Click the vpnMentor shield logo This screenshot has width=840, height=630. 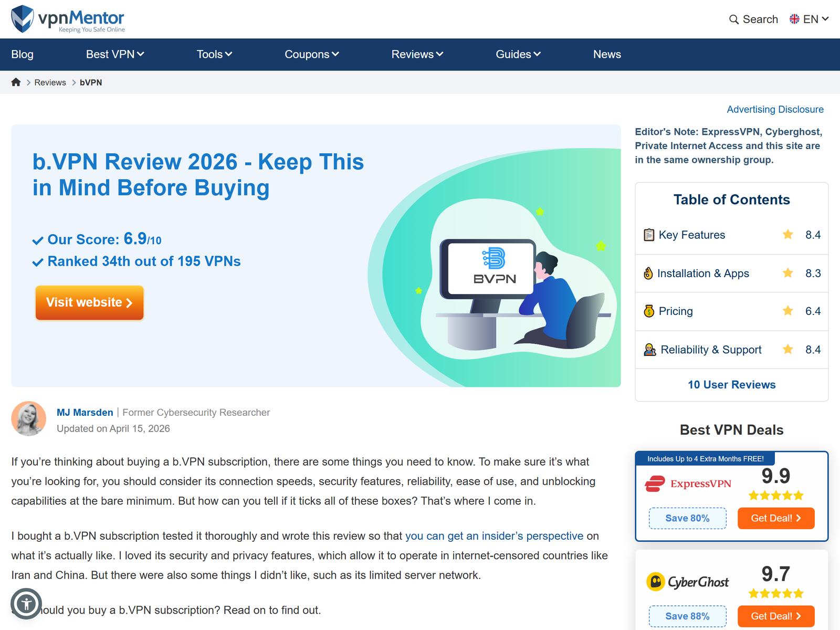pos(23,19)
